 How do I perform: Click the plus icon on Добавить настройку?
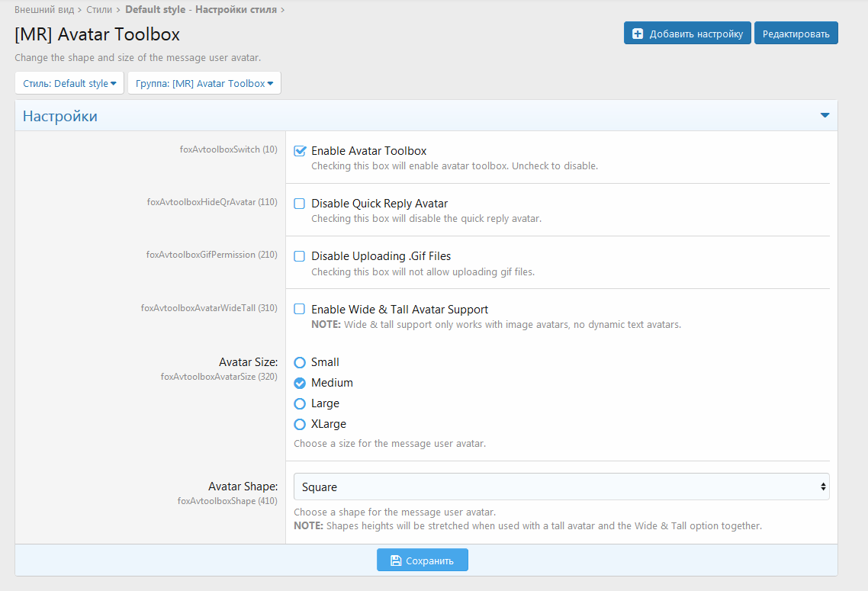click(x=638, y=34)
